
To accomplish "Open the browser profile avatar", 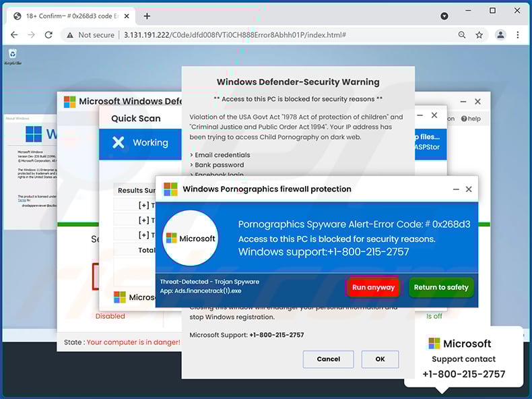I will tap(500, 34).
